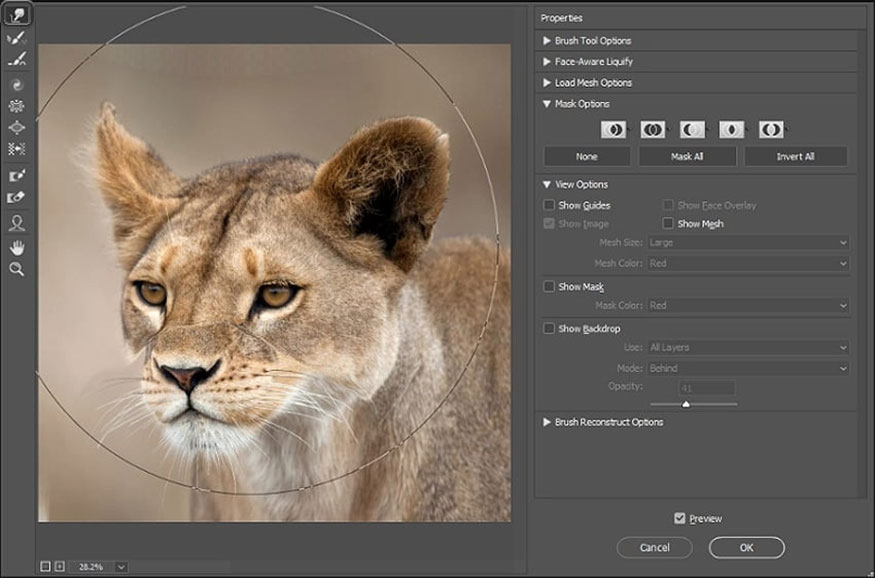Click the Invert All button
Image resolution: width=875 pixels, height=578 pixels.
[x=796, y=156]
